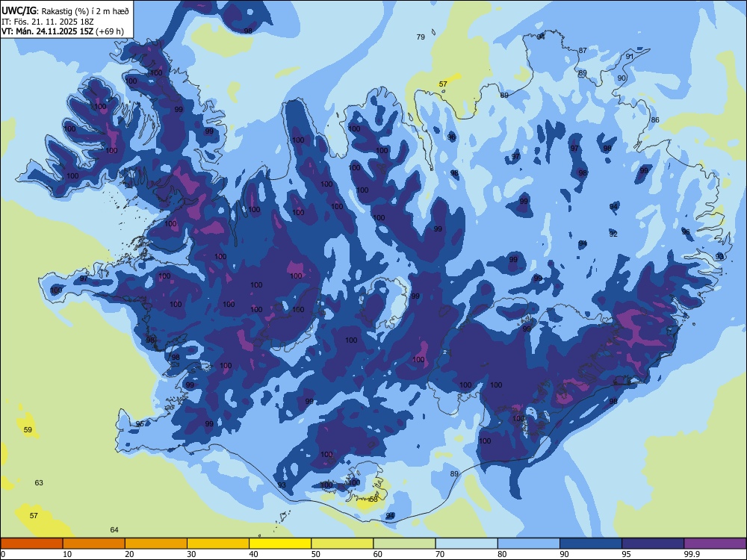The height and width of the screenshot is (560, 747).
Task: Click the '87' humidity value on the map
Action: pyautogui.click(x=583, y=50)
